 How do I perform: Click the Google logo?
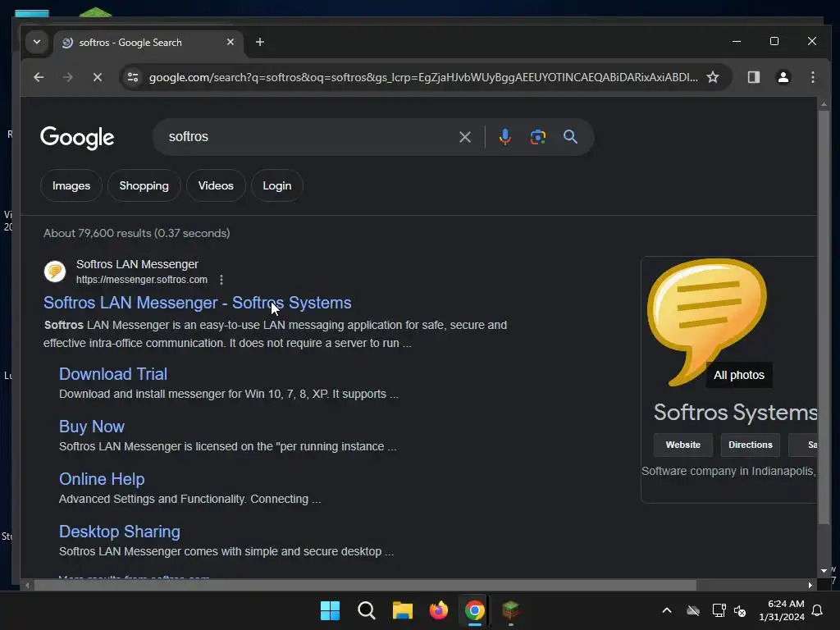click(77, 138)
